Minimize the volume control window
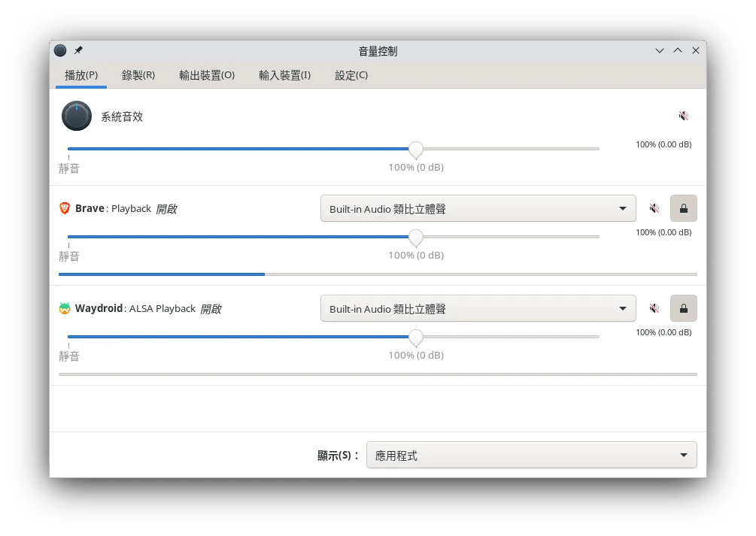The image size is (756, 536). pos(660,50)
